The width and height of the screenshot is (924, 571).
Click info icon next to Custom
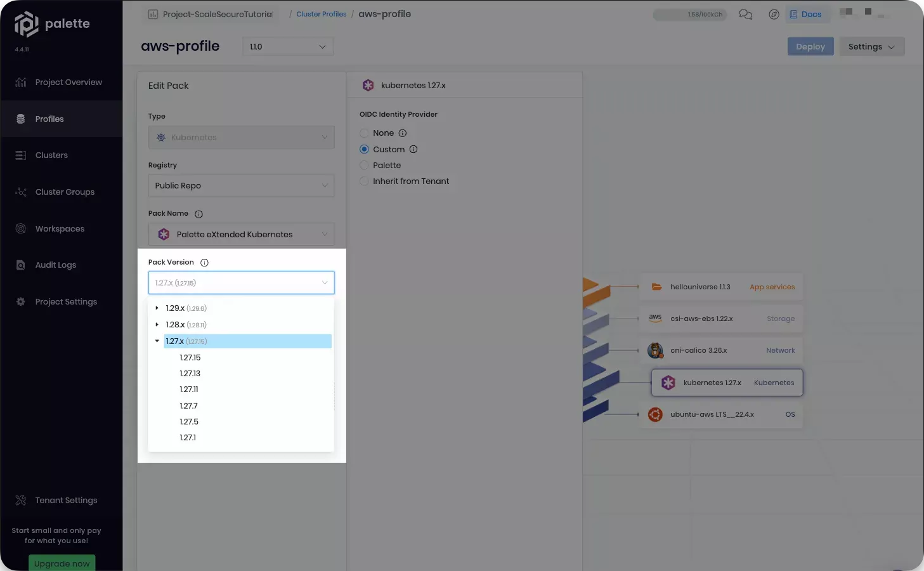tap(413, 150)
